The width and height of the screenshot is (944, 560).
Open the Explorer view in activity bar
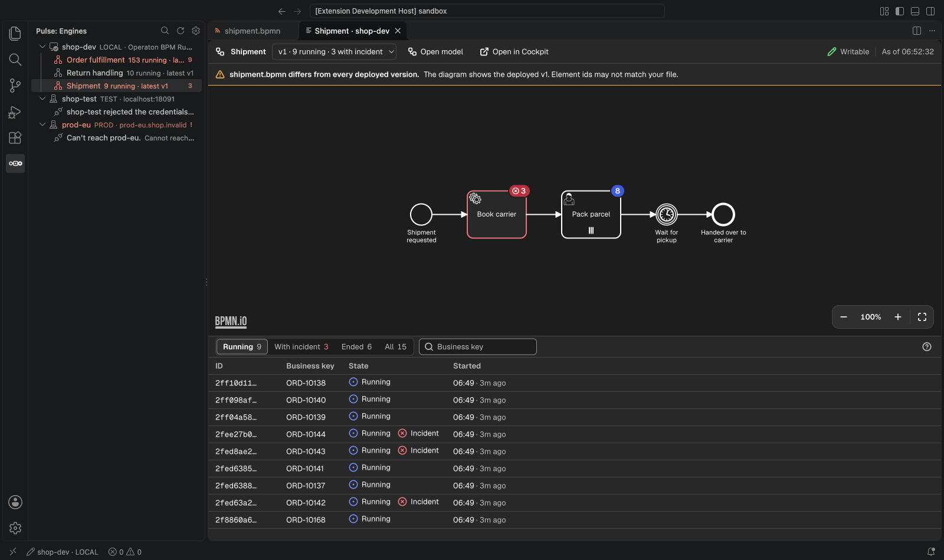tap(15, 34)
